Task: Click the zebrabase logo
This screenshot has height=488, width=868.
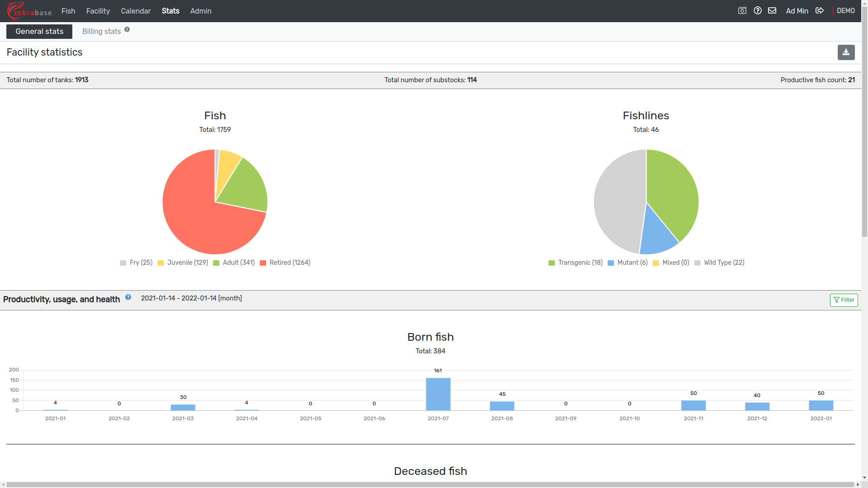Action: click(29, 11)
